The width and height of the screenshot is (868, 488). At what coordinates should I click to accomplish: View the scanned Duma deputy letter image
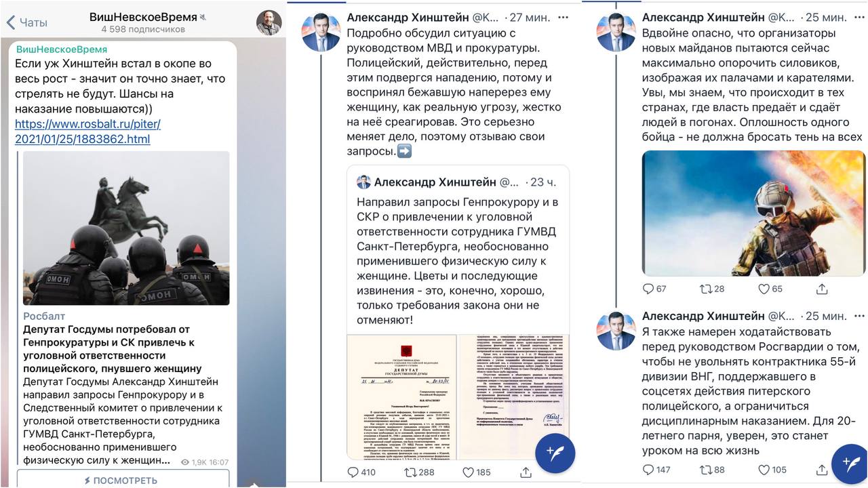(x=458, y=397)
